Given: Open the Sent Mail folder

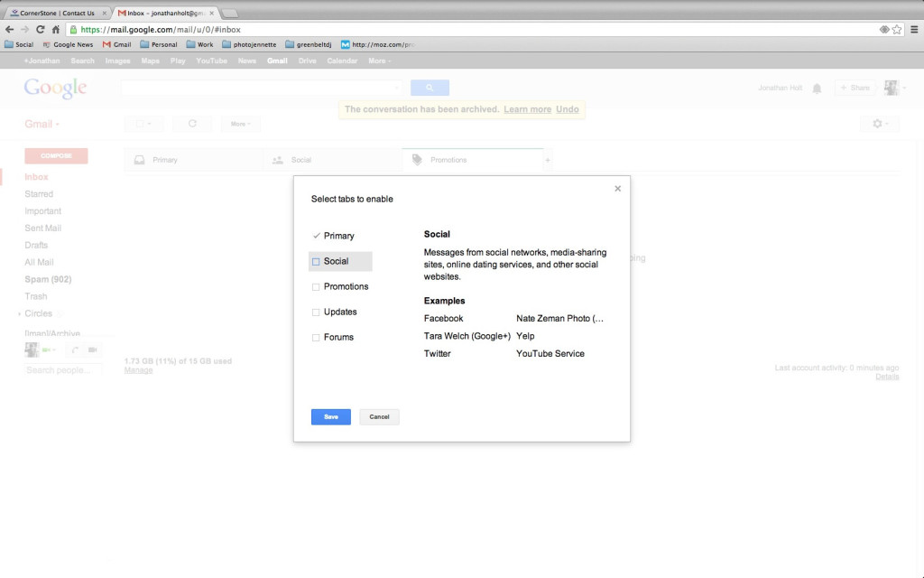Looking at the screenshot, I should tap(43, 228).
